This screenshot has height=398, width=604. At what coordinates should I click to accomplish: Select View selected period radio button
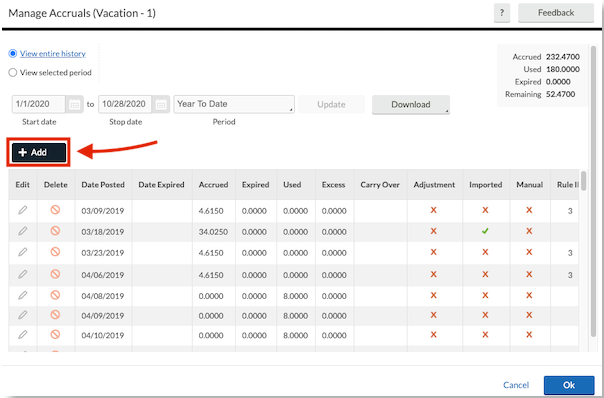point(13,72)
